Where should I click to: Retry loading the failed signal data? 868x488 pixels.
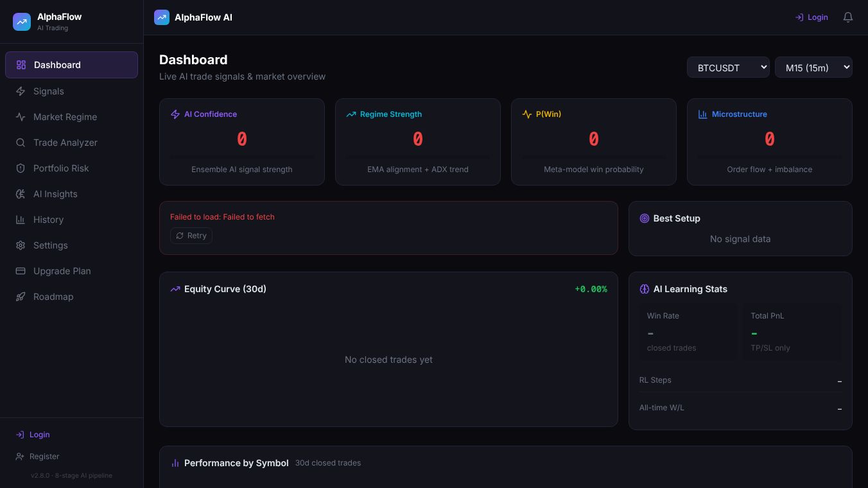191,235
